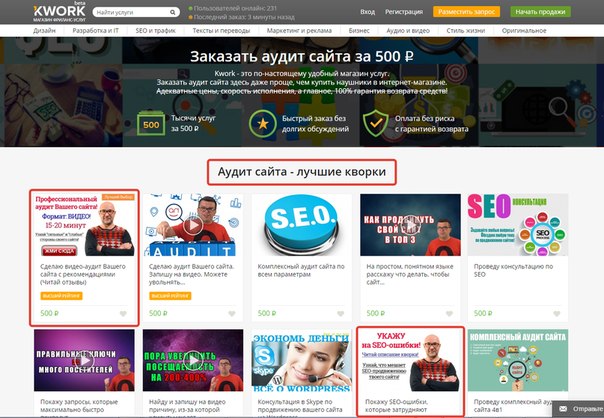Click the Регистрация link
Image resolution: width=604 pixels, height=418 pixels.
(x=404, y=12)
